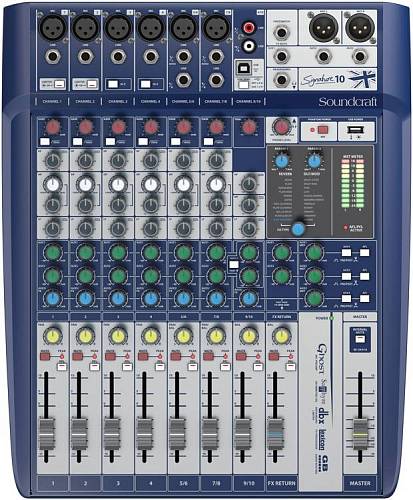Click the red gain knob on channel 1
This screenshot has width=413, height=500.
coord(53,127)
